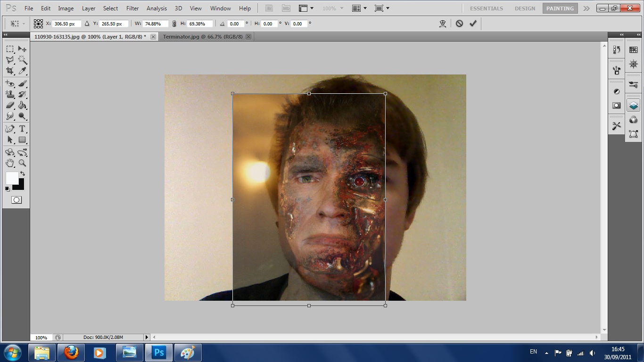Select the Eyedropper tool
The image size is (644, 362).
pyautogui.click(x=22, y=71)
